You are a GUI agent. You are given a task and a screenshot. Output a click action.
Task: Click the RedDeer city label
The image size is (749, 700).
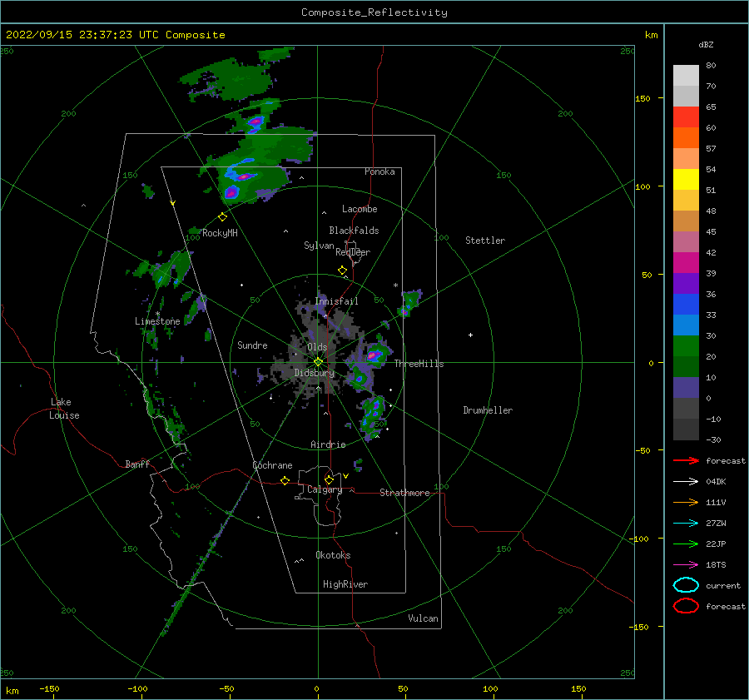point(353,252)
